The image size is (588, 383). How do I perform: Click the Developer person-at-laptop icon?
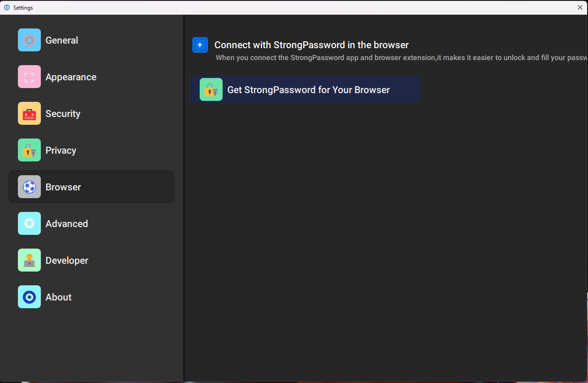29,260
